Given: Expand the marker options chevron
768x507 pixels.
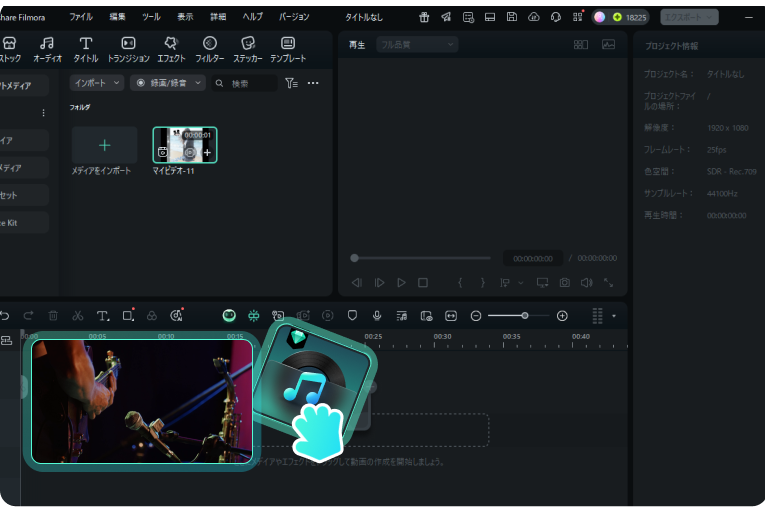Looking at the screenshot, I should click(521, 283).
